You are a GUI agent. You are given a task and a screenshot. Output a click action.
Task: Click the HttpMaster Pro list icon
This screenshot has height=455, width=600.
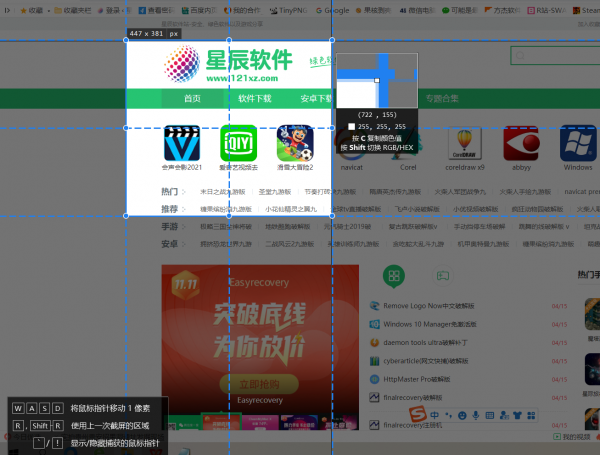point(374,379)
